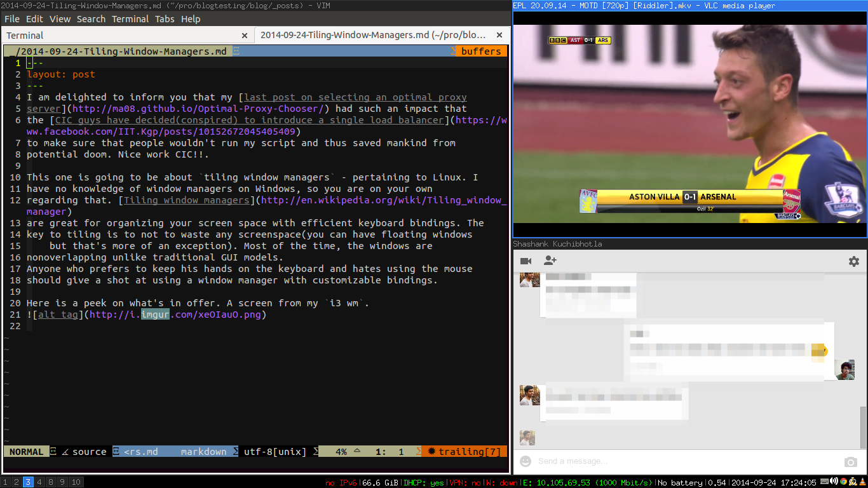Viewport: 868px width, 488px height.
Task: Click own avatar beside the sent message
Action: pos(845,370)
